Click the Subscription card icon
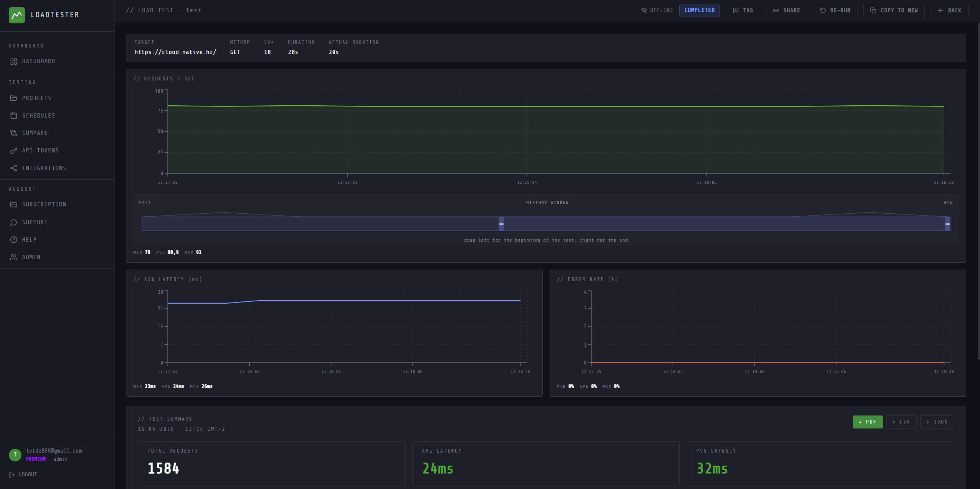This screenshot has height=489, width=980. point(14,204)
